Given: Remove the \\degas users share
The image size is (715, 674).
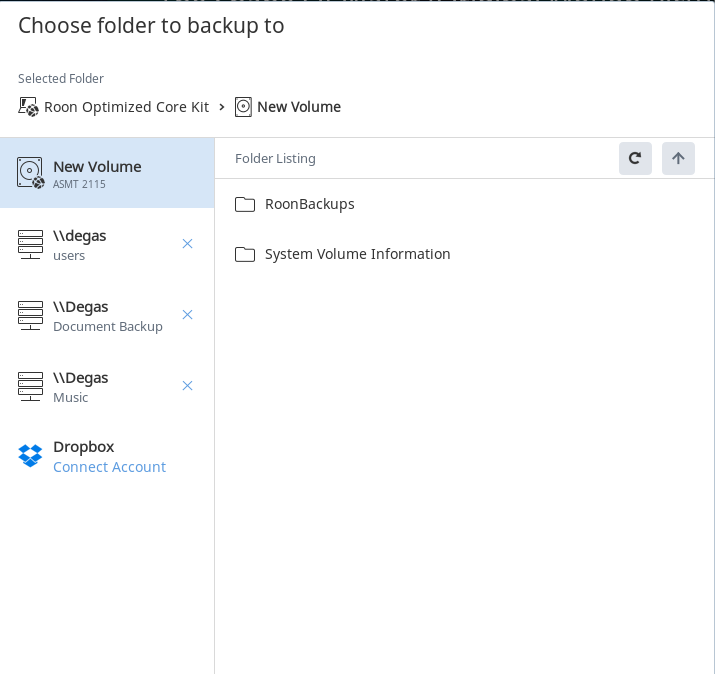Looking at the screenshot, I should (187, 244).
